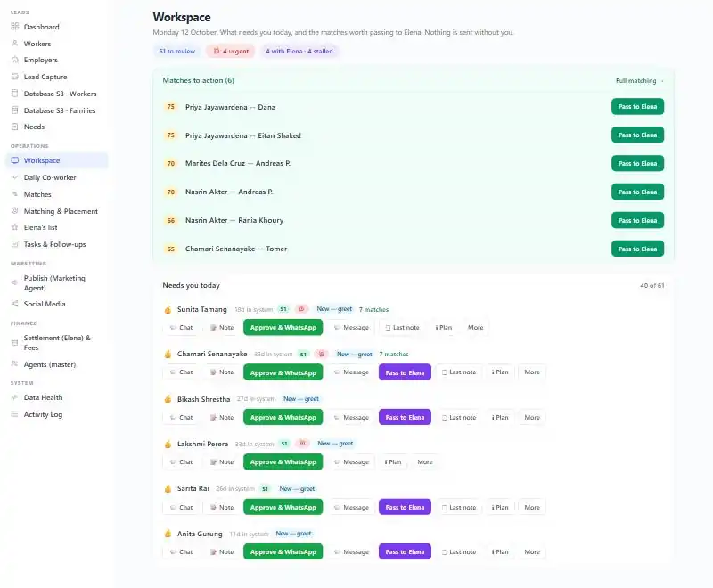Open More options for Bikash Shrestha

[532, 417]
